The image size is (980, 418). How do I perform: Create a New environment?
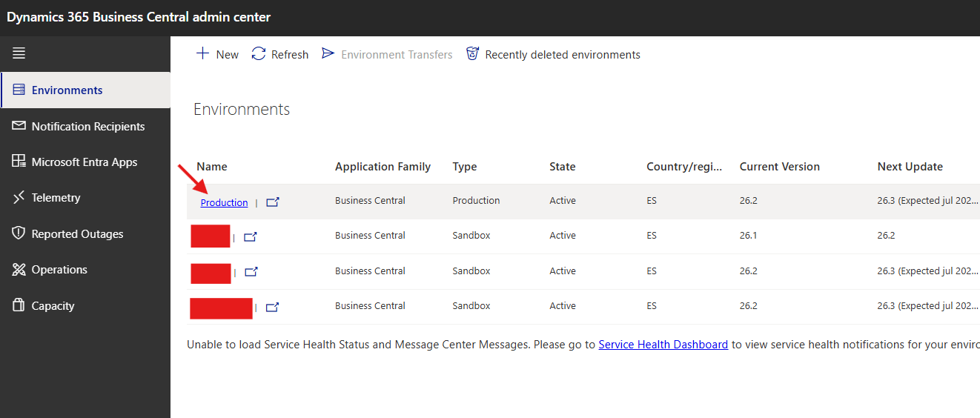(x=217, y=54)
